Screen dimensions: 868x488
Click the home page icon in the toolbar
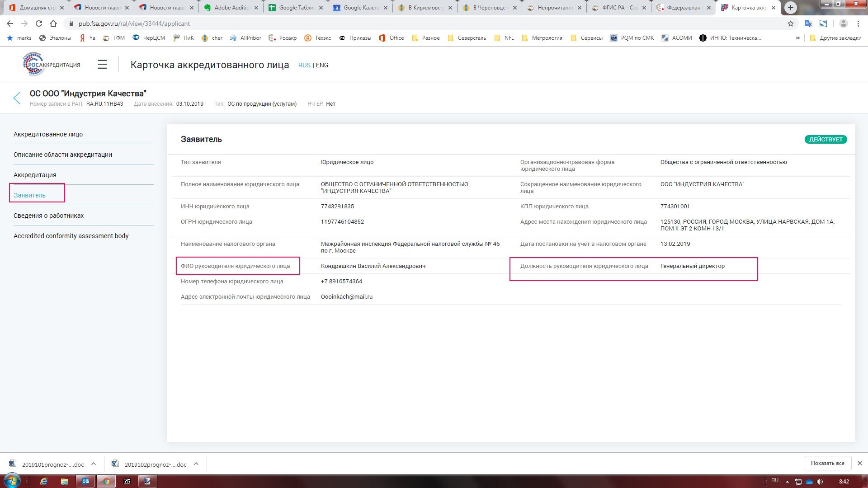pyautogui.click(x=53, y=23)
